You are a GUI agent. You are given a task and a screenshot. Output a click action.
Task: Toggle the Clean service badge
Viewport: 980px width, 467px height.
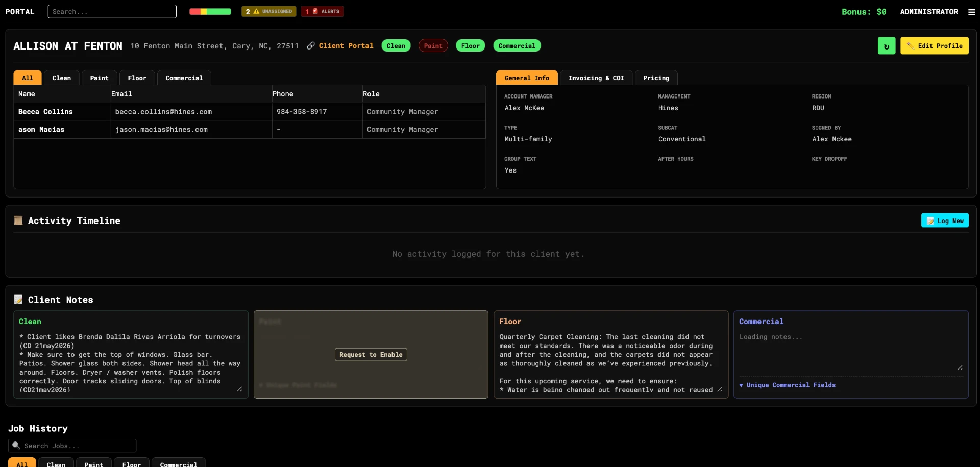tap(396, 46)
